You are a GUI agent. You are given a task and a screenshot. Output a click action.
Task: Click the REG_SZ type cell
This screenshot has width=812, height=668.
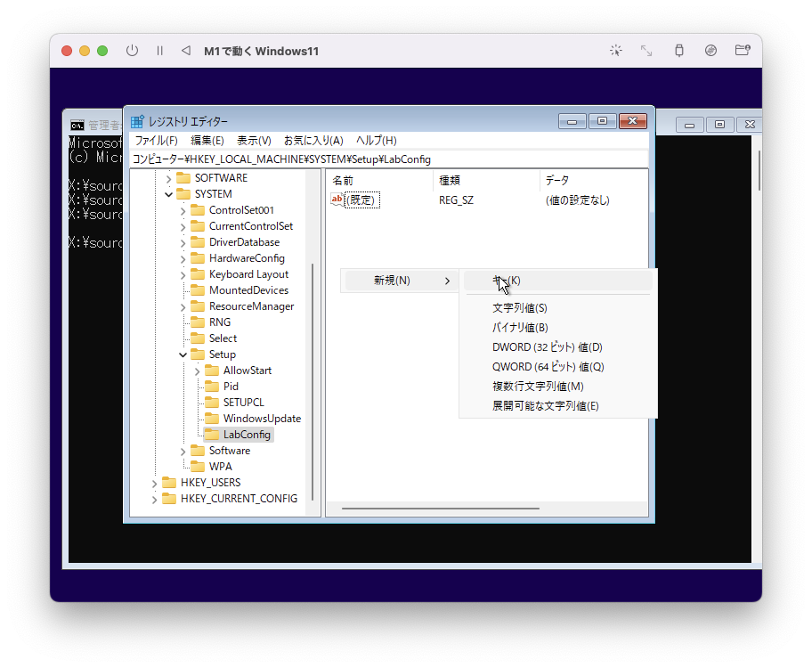click(x=456, y=200)
